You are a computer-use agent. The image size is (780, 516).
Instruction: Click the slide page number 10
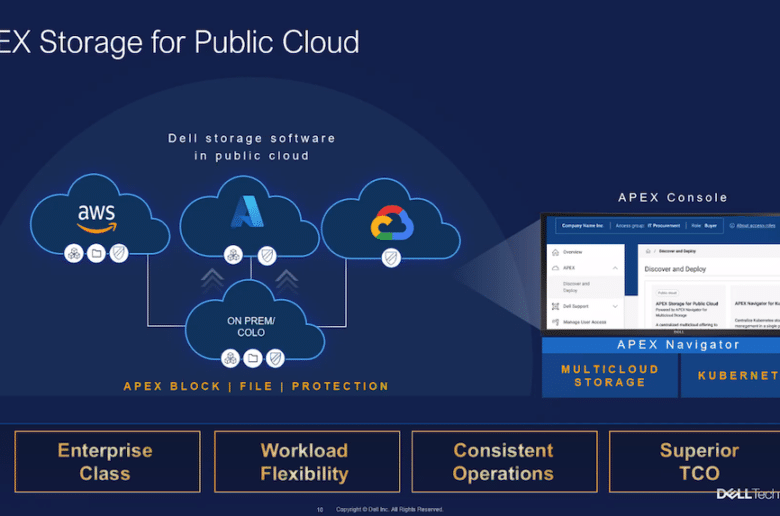click(320, 510)
